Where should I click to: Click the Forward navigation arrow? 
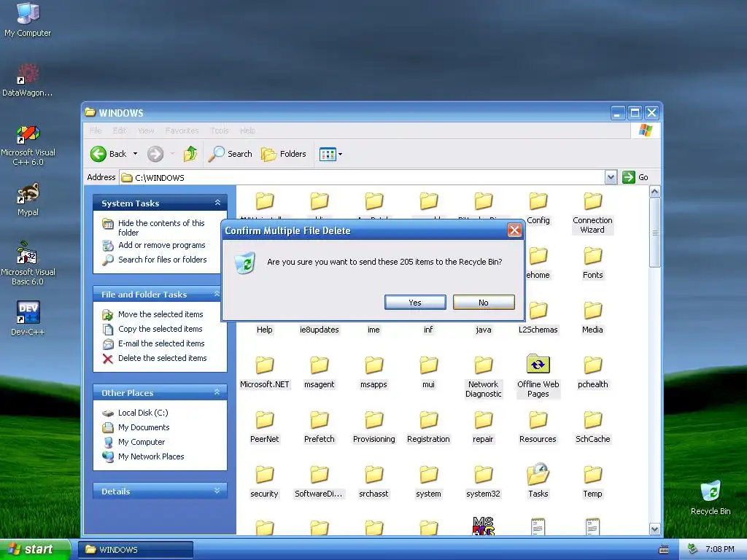click(x=155, y=154)
